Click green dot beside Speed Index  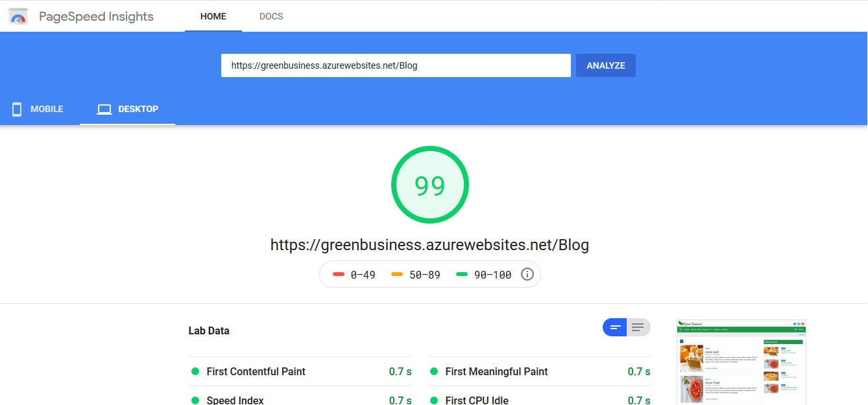coord(195,400)
